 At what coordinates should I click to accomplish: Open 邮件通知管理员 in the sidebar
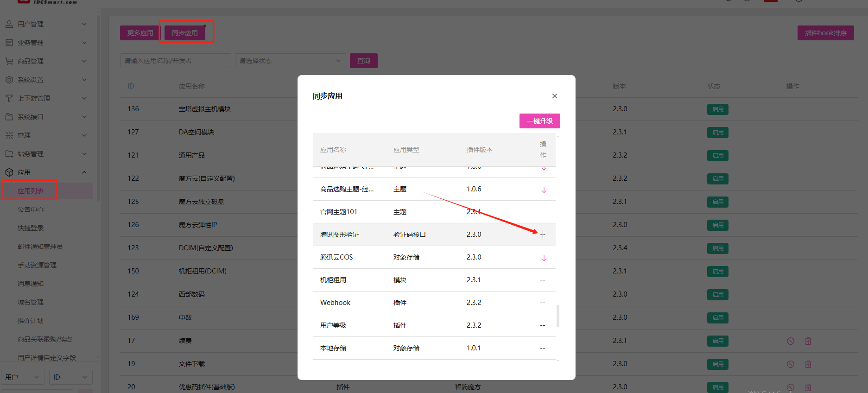point(40,247)
